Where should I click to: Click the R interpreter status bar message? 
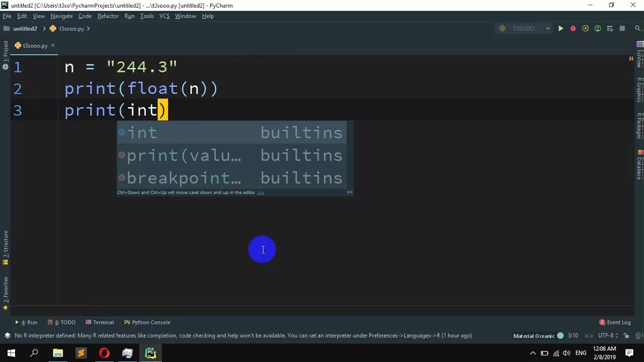(x=243, y=336)
